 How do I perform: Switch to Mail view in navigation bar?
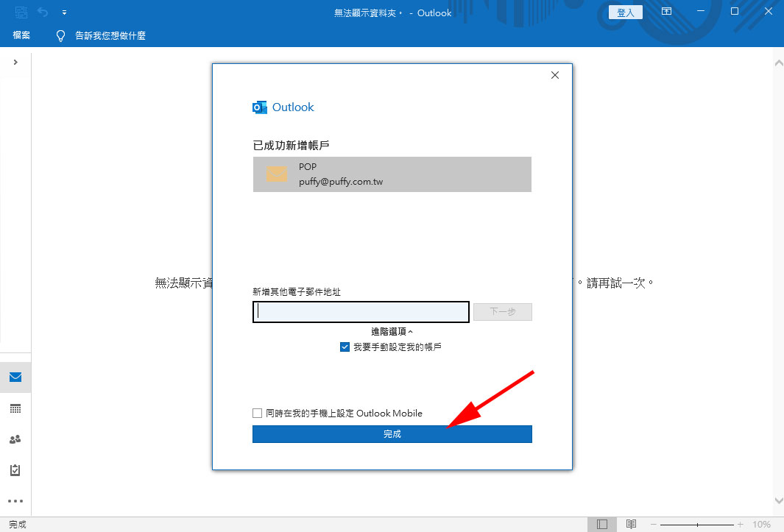pyautogui.click(x=15, y=377)
